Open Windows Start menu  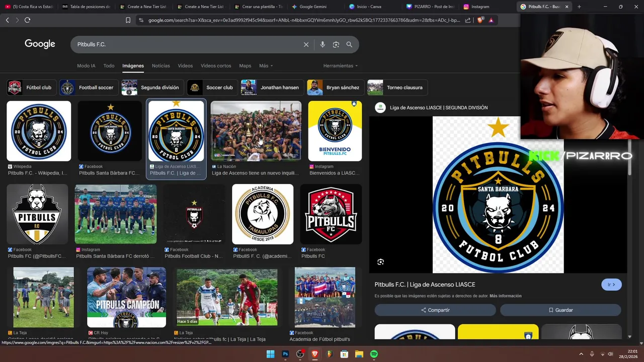point(270,354)
